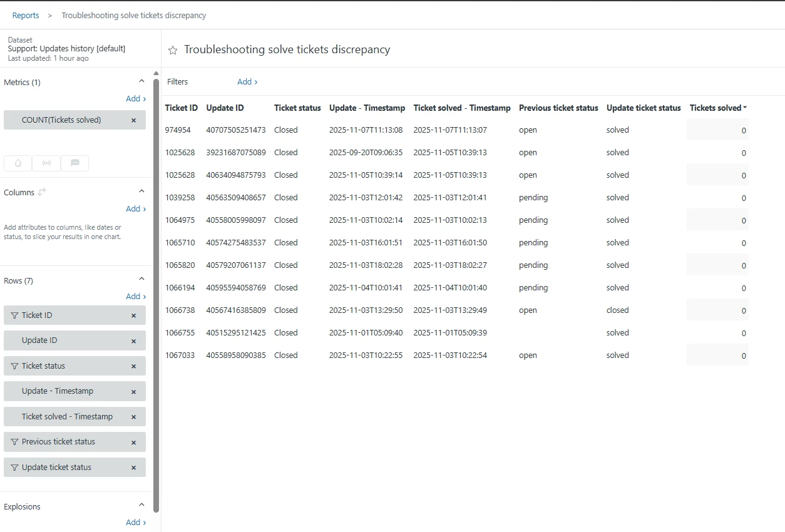Select ticket ID 1067033 cell
The height and width of the screenshot is (532, 785).
(180, 356)
